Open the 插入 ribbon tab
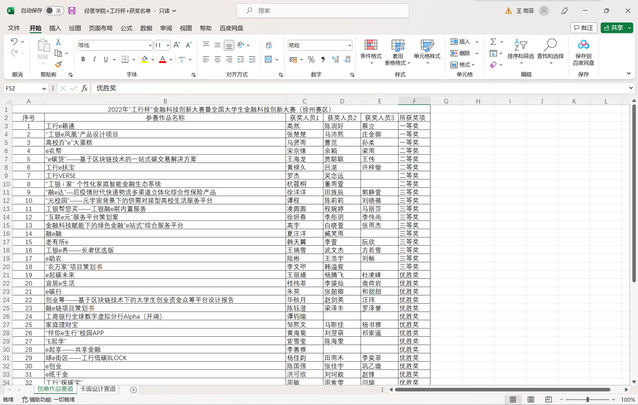The height and width of the screenshot is (405, 638). pyautogui.click(x=55, y=29)
